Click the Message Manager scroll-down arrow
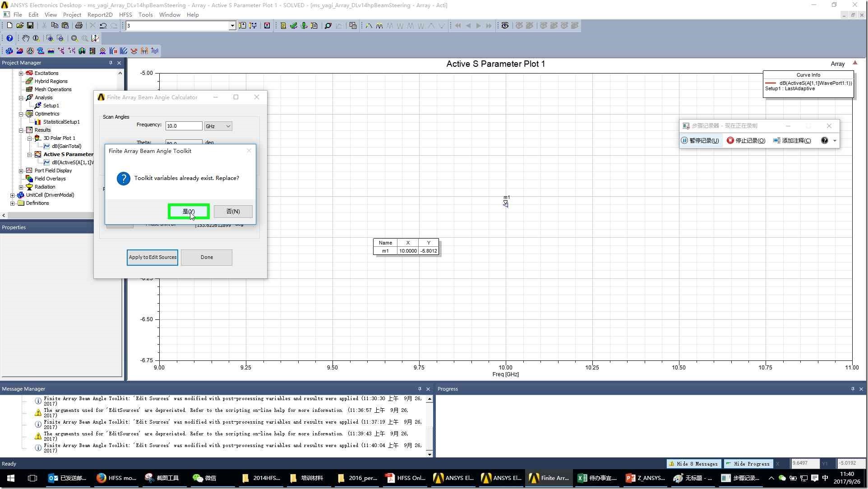The width and height of the screenshot is (868, 489). (429, 454)
